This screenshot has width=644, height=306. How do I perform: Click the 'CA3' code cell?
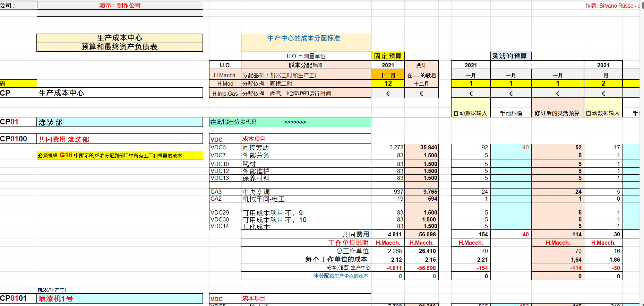[225, 192]
